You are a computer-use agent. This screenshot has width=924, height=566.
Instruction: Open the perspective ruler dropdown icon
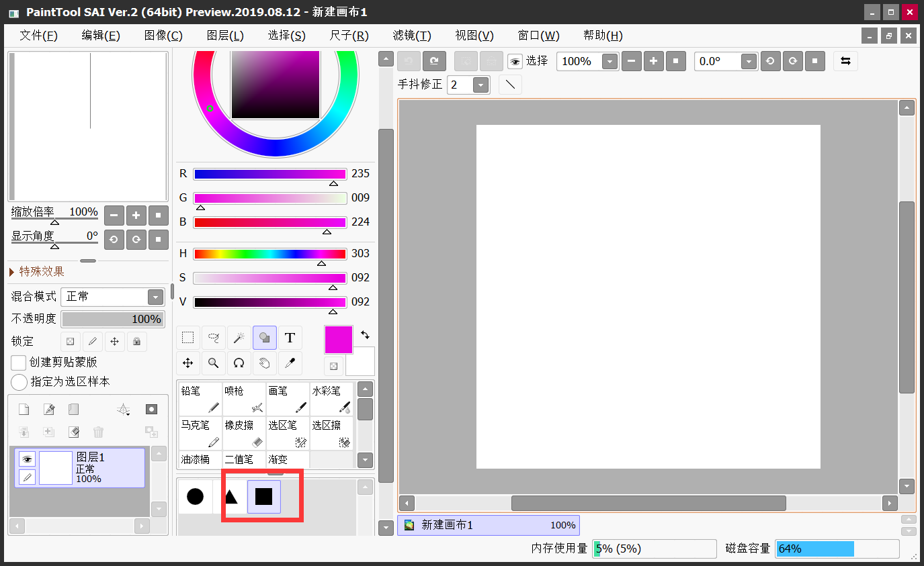123,410
